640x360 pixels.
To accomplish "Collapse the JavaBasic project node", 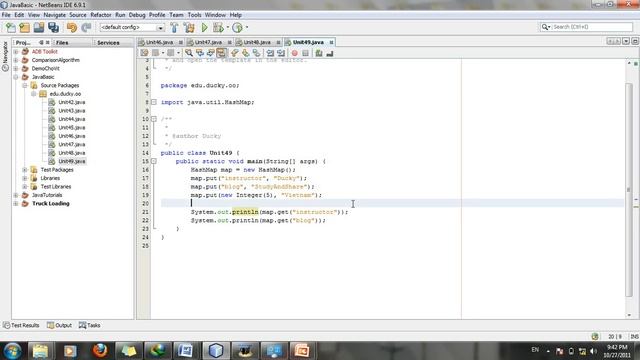I will [16, 77].
